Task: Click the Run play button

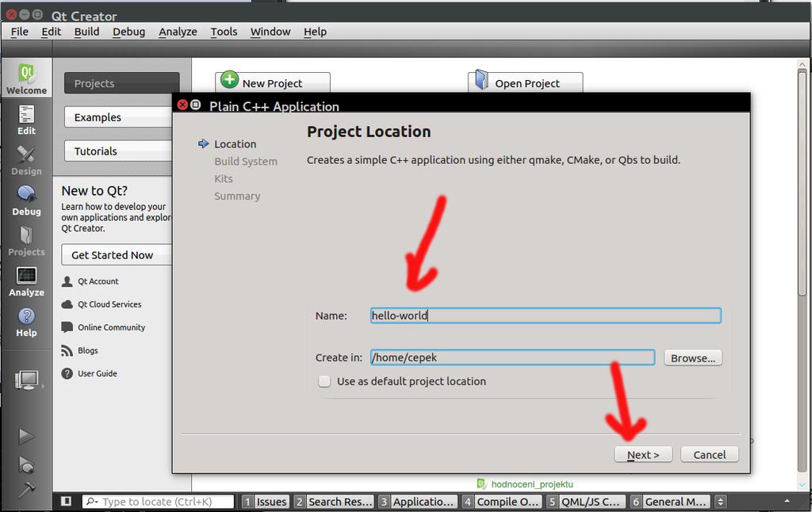Action: click(26, 436)
